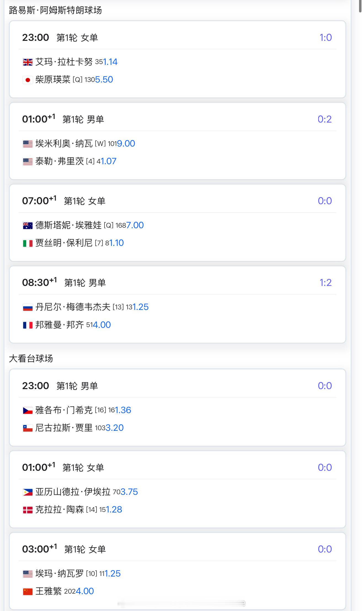Viewport: 364px width, 611px height.
Task: Click the Japan flag beside 柴原瑛菜
Action: point(28,80)
